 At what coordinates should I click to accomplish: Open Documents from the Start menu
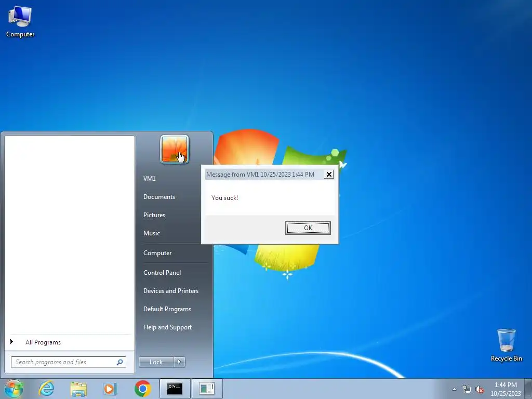(159, 197)
